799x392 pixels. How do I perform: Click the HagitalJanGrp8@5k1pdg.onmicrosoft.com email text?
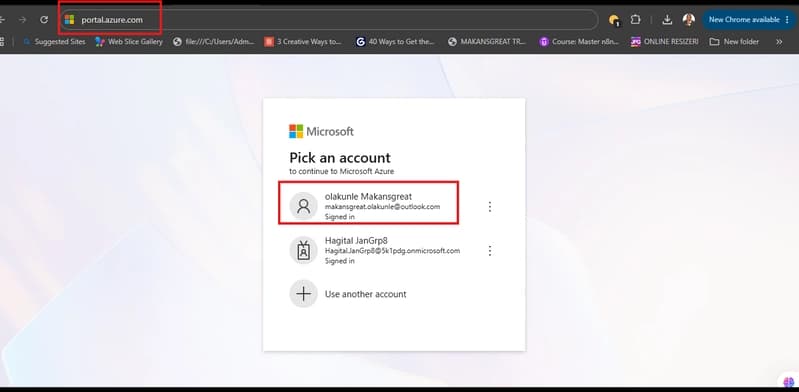[x=392, y=251]
